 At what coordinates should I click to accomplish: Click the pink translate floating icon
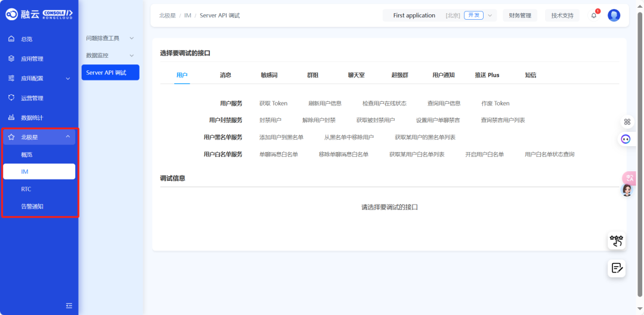(x=628, y=178)
